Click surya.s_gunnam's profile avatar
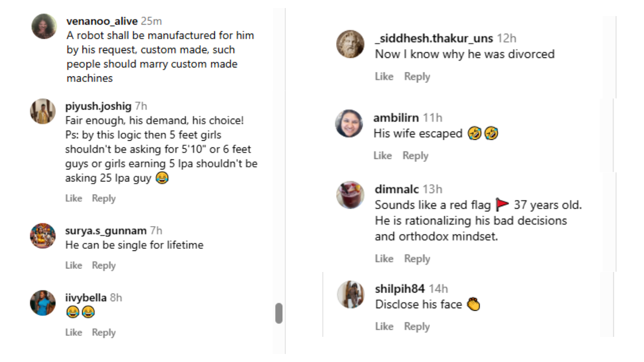 pyautogui.click(x=43, y=236)
